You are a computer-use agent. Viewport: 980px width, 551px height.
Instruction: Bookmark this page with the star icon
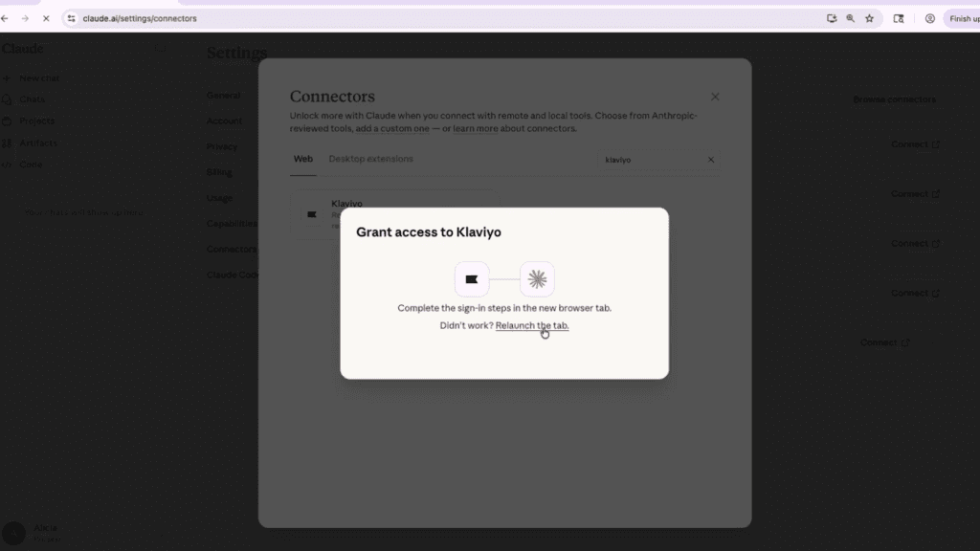(869, 19)
